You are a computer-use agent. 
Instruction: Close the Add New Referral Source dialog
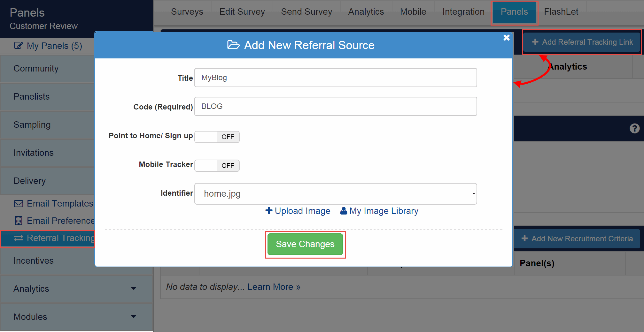pos(506,38)
